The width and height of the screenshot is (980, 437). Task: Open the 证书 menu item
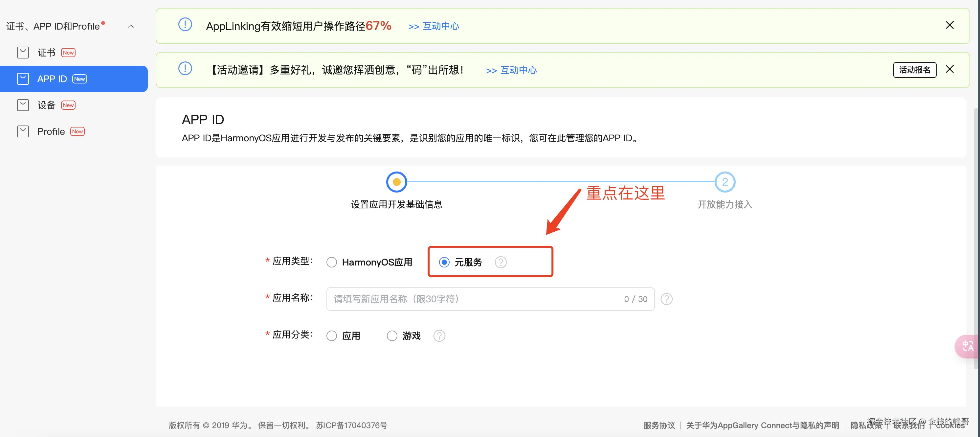(x=46, y=53)
